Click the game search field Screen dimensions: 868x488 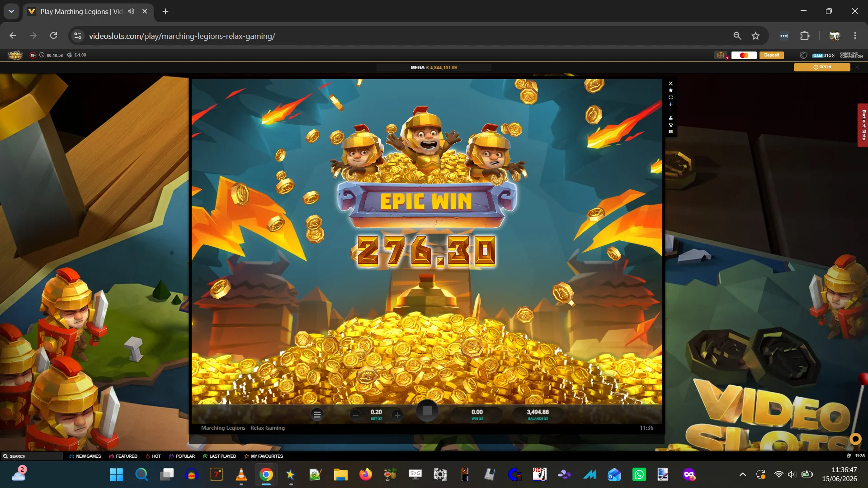coord(32,456)
